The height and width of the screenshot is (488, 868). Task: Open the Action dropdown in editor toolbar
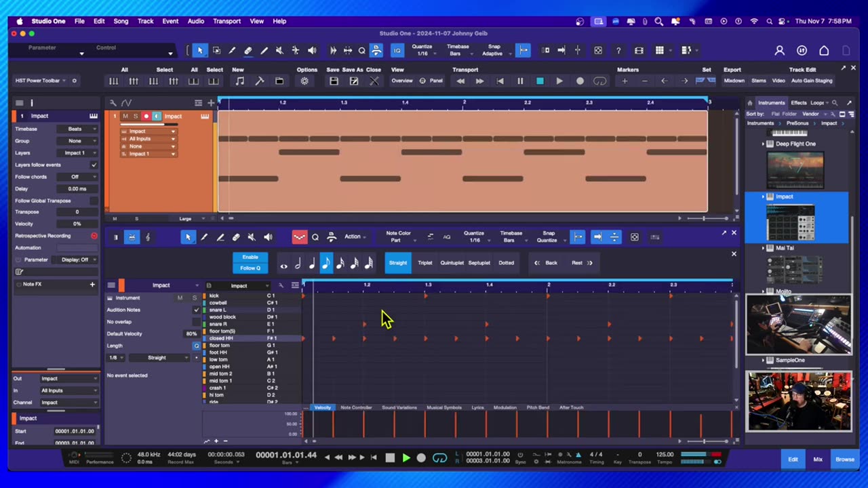click(355, 237)
